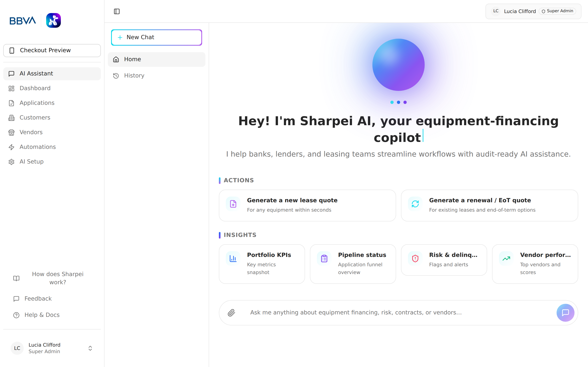The height and width of the screenshot is (367, 588).
Task: Start a New Chat
Action: pos(156,37)
